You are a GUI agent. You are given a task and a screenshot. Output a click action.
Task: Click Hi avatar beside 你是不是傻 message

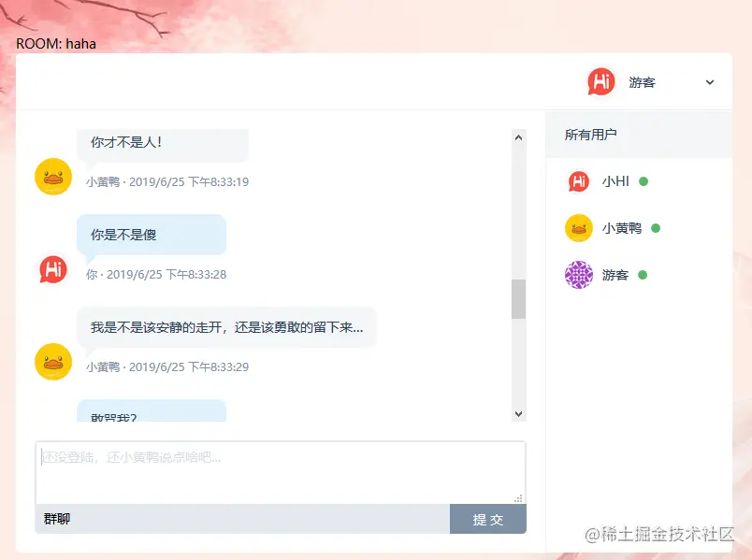(x=53, y=269)
